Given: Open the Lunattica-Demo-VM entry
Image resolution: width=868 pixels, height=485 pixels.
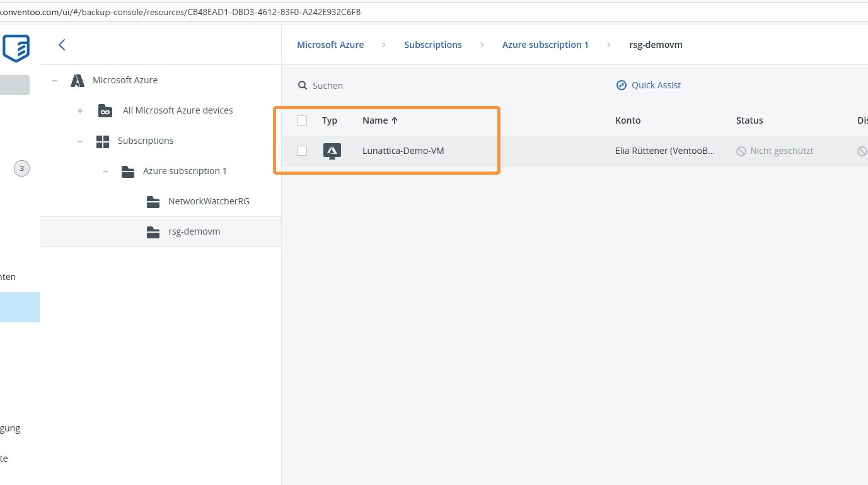Looking at the screenshot, I should point(403,151).
